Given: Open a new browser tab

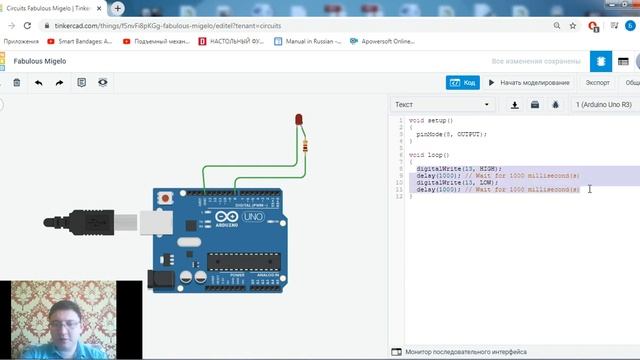Looking at the screenshot, I should [x=118, y=8].
